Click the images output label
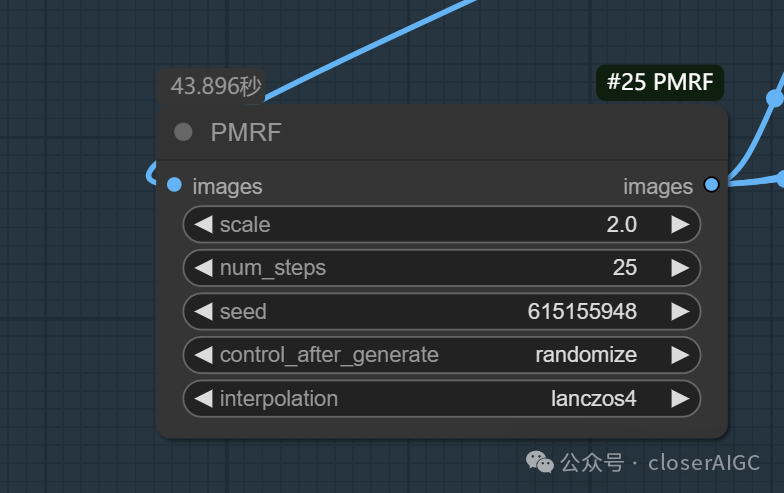The image size is (784, 493). [658, 186]
